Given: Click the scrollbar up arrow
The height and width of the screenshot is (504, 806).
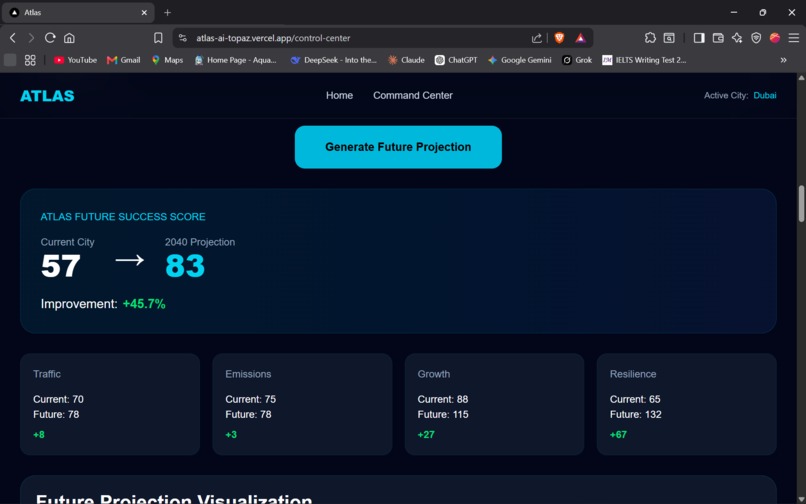Looking at the screenshot, I should pos(801,78).
